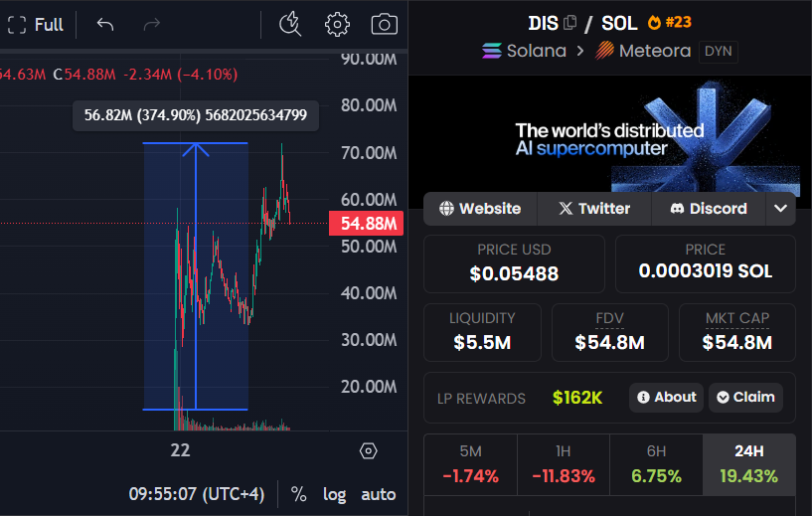Toggle auto scale on chart

[379, 494]
